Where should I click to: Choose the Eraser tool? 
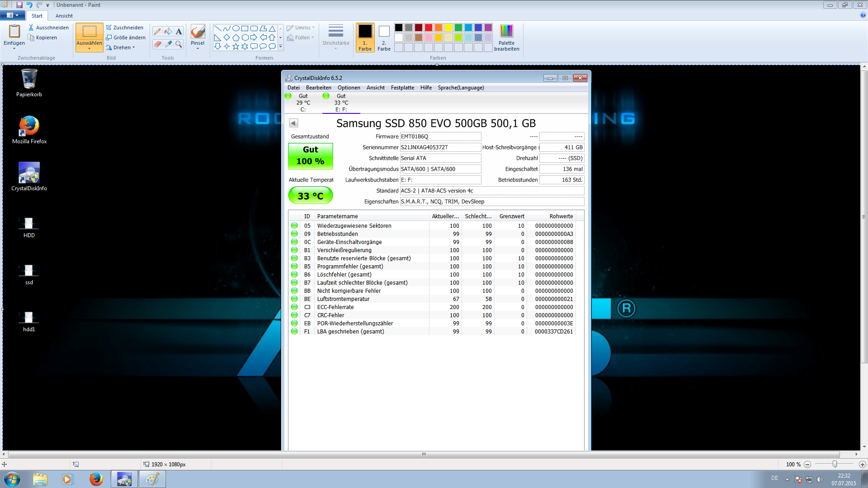tap(157, 44)
